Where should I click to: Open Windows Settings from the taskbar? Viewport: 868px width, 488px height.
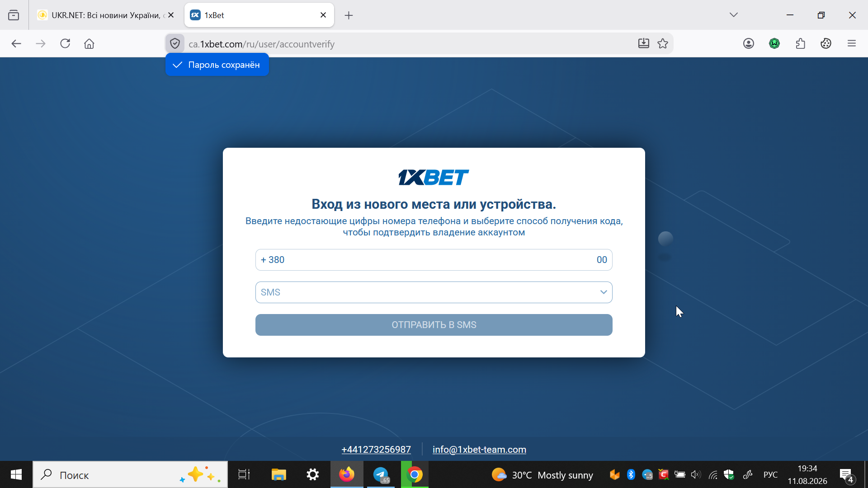[x=313, y=474]
